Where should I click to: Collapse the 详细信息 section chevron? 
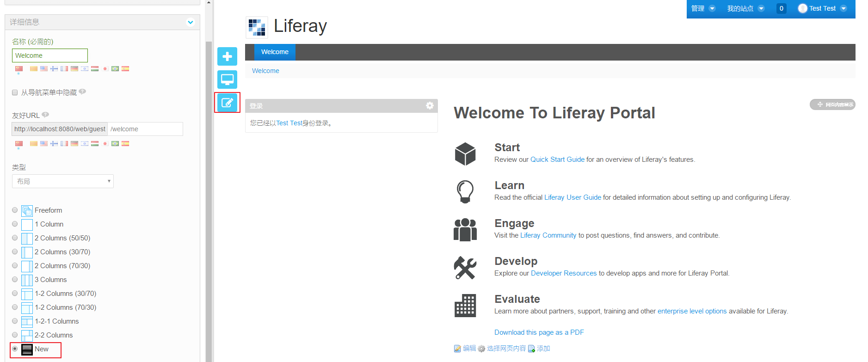pyautogui.click(x=191, y=22)
